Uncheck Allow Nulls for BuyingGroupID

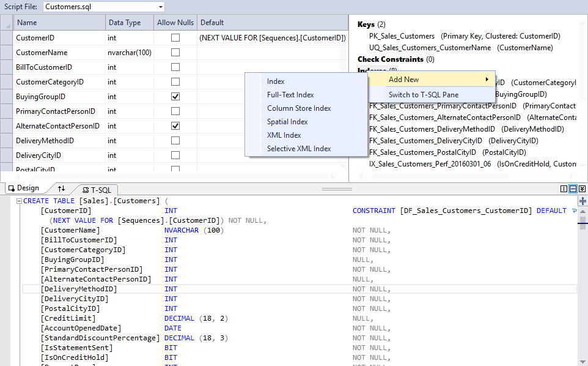pos(175,97)
